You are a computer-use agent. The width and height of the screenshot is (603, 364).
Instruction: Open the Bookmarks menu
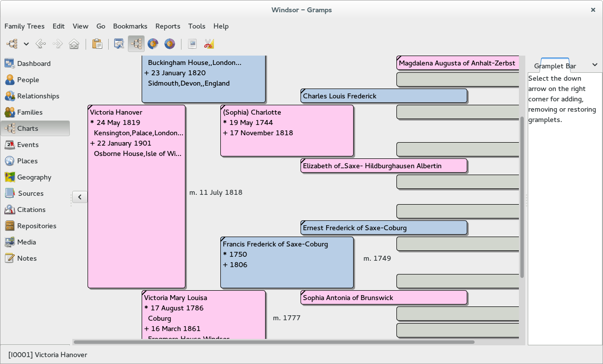[x=130, y=26]
